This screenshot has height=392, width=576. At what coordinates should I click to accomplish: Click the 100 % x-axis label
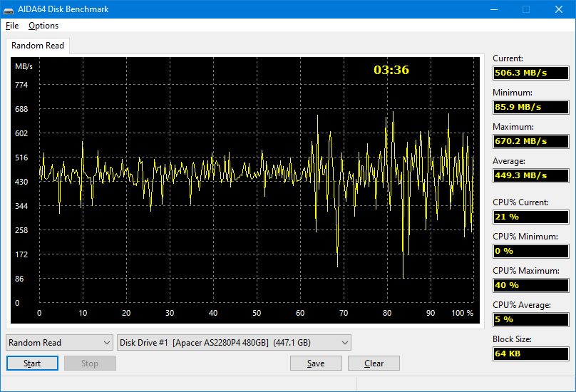pyautogui.click(x=462, y=313)
